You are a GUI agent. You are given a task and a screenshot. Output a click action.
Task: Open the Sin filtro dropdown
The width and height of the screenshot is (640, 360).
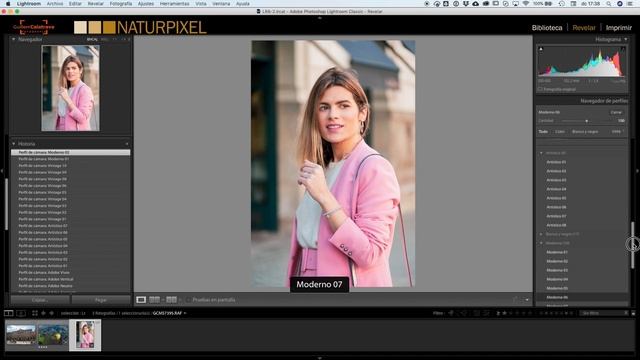tap(603, 313)
